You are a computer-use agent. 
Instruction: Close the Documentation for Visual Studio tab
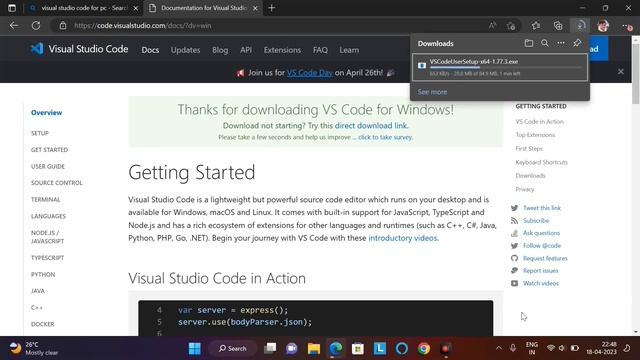tap(256, 8)
